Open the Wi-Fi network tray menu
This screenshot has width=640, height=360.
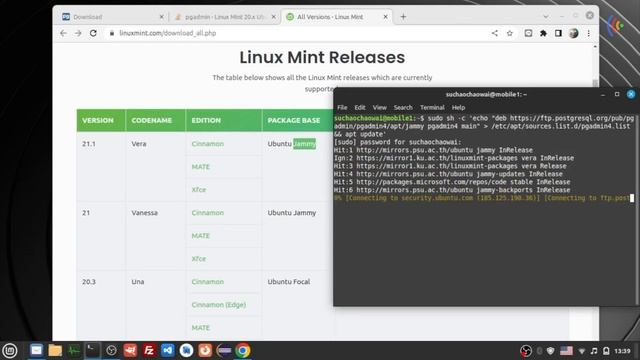click(582, 351)
